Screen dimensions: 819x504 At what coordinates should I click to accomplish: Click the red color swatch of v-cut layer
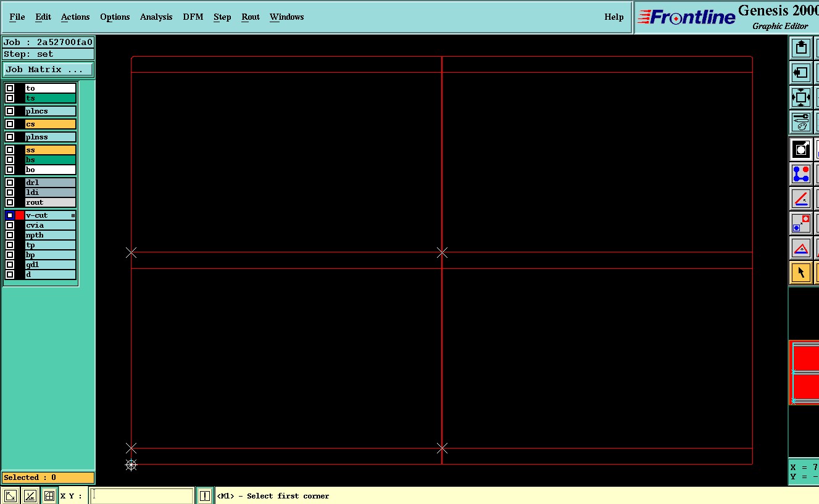tap(20, 215)
